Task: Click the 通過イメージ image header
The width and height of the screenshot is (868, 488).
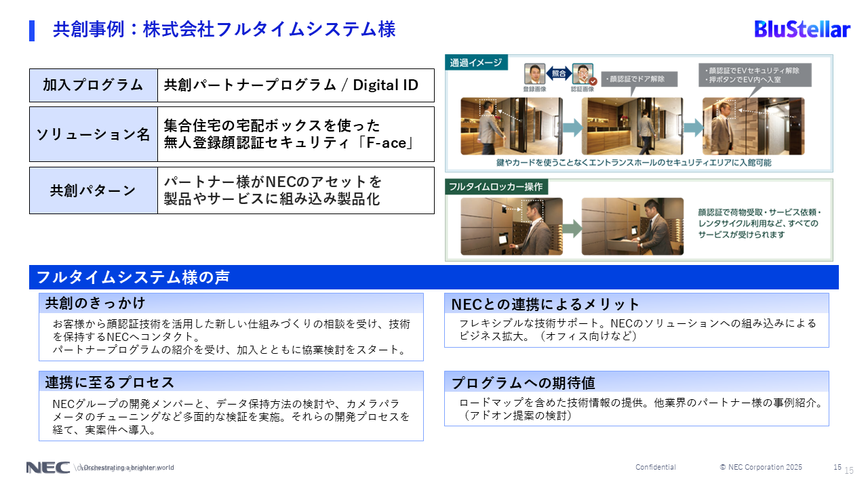Action: [x=476, y=63]
